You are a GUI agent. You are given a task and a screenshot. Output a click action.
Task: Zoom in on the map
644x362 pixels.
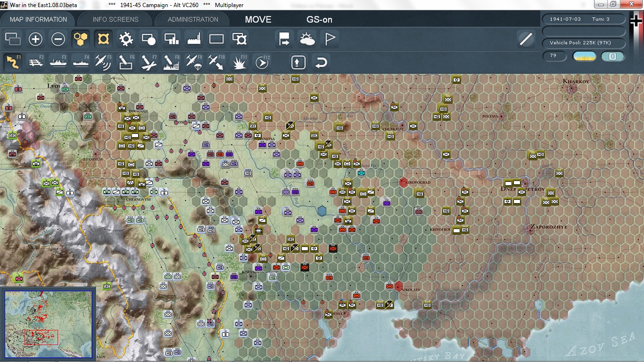pyautogui.click(x=35, y=39)
